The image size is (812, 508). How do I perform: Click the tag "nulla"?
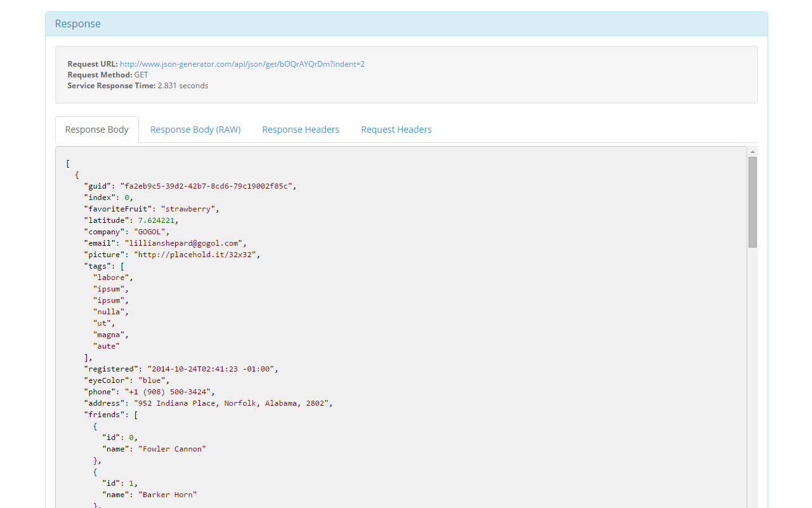tap(109, 312)
